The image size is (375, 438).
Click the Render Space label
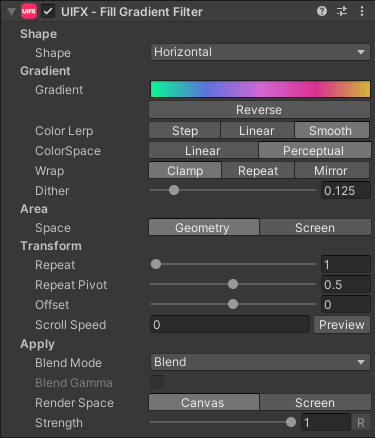click(74, 403)
